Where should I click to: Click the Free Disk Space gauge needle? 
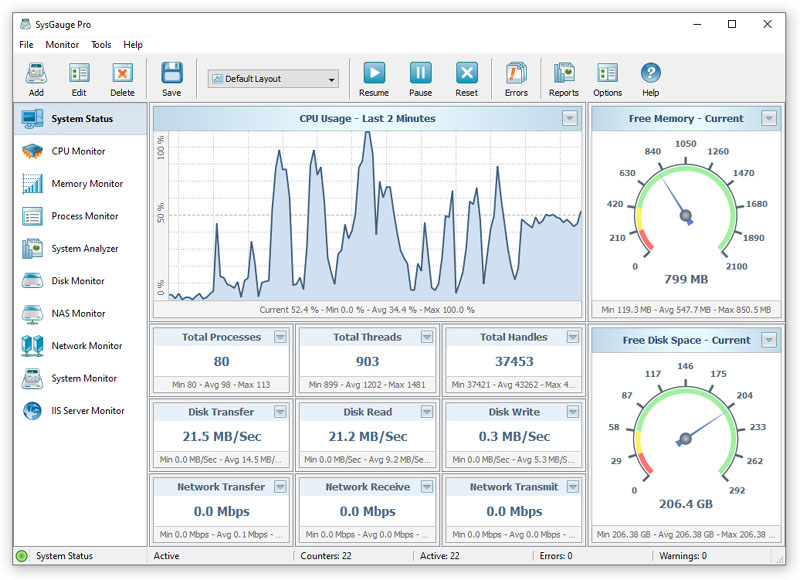point(704,427)
